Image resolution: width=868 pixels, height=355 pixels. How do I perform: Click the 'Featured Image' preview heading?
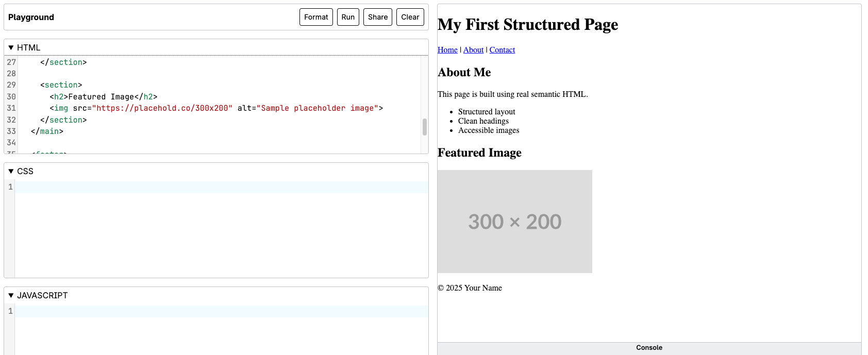479,153
